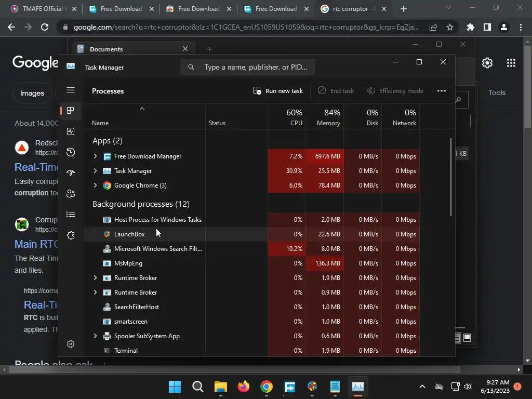The image size is (532, 399).
Task: Reload page in Chrome
Action: pos(45,27)
